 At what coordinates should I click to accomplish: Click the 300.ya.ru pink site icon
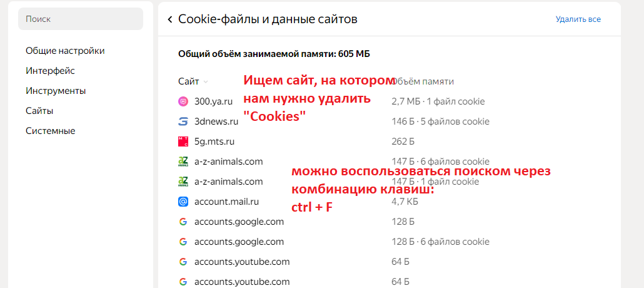pos(183,101)
